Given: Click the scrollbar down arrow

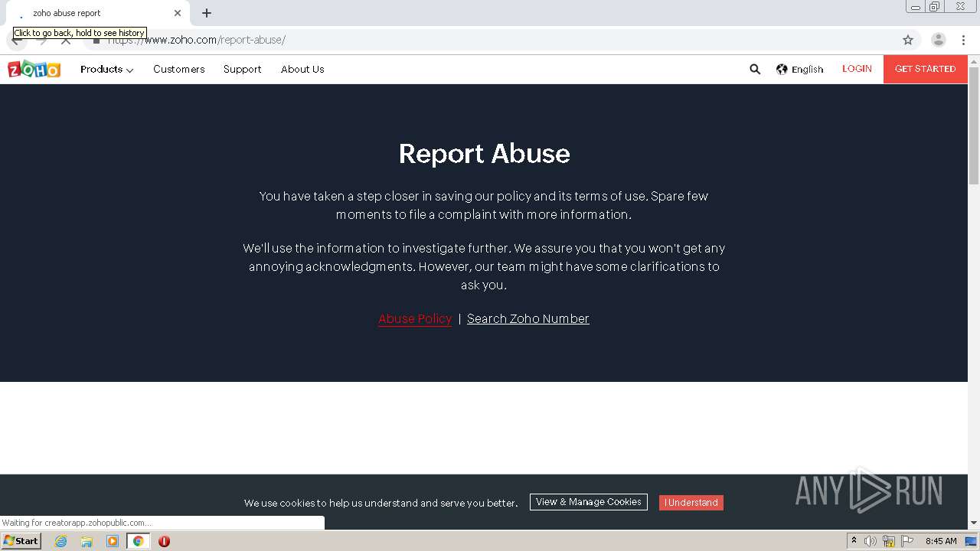Looking at the screenshot, I should point(974,523).
